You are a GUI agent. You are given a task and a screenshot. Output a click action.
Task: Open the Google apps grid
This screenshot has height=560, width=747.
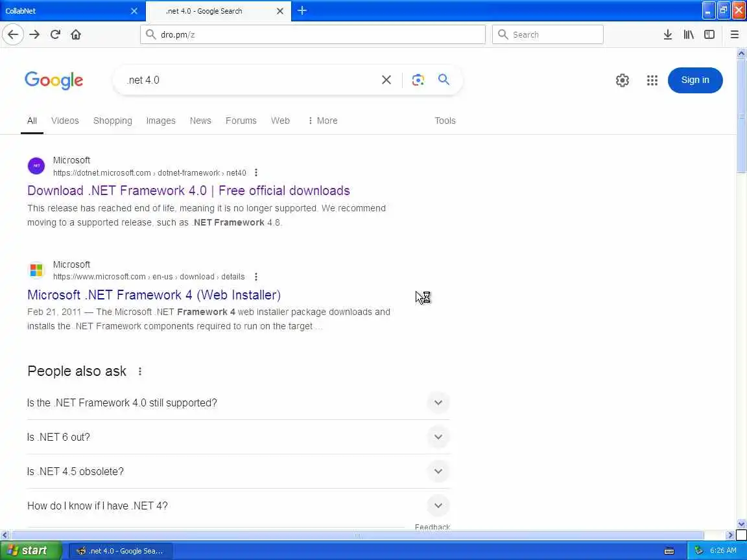[652, 80]
